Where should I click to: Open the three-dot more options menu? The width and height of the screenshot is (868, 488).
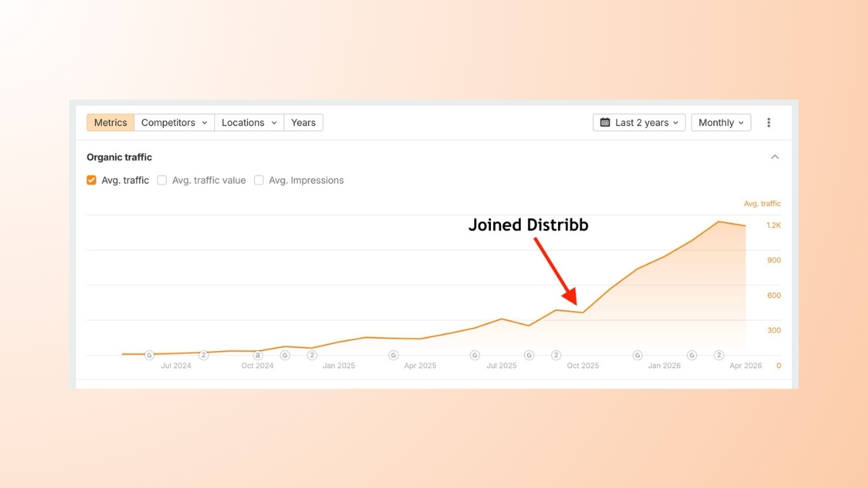coord(768,123)
